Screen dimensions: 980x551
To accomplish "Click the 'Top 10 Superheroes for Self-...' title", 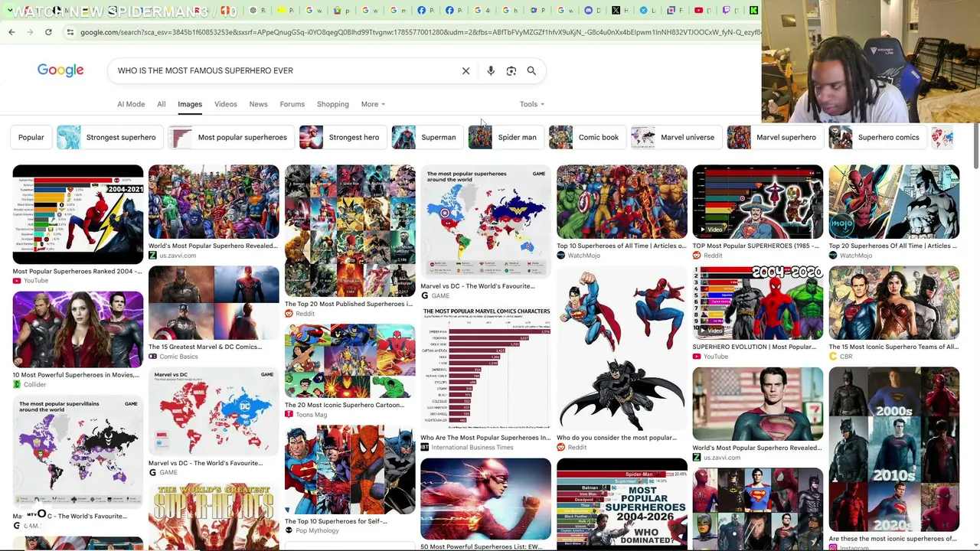I will point(336,521).
